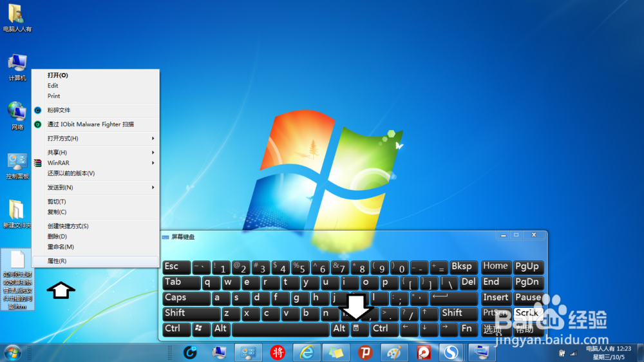The image size is (644, 362).
Task: Click the context menu key on keyboard
Action: 359,329
